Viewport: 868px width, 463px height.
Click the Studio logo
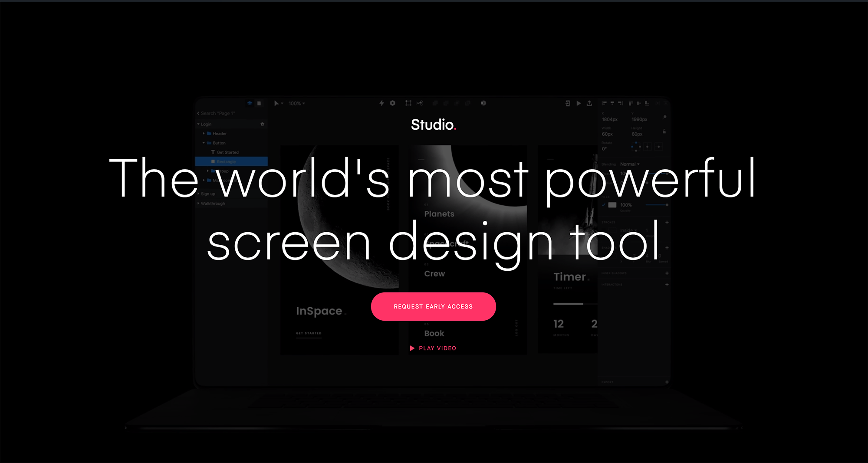coord(433,125)
